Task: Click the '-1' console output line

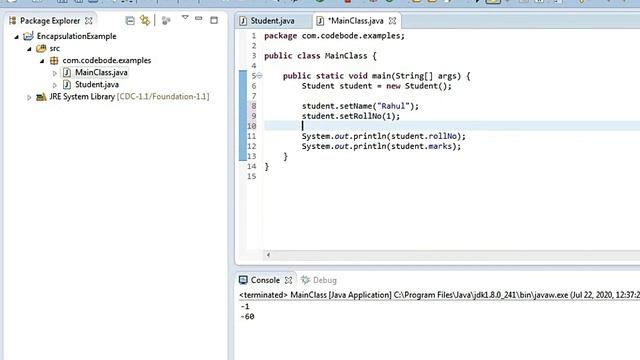Action: coord(245,307)
